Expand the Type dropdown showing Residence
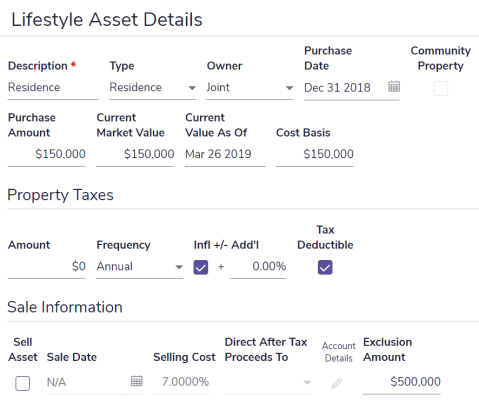This screenshot has width=479, height=403. click(x=152, y=88)
